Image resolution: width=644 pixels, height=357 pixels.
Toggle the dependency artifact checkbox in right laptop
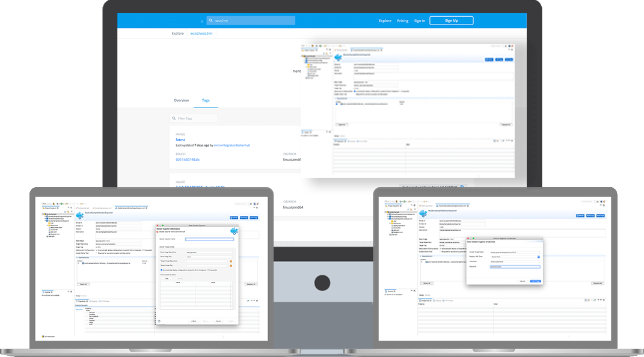(x=423, y=263)
